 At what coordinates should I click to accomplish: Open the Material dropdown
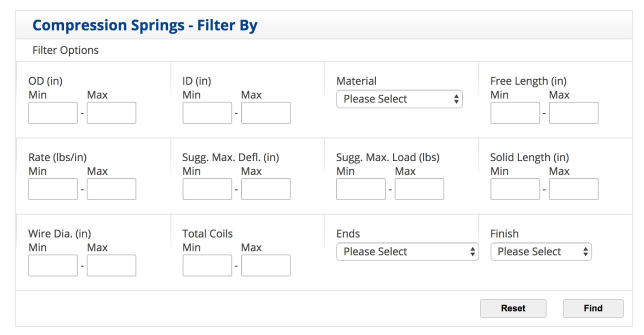(x=399, y=99)
